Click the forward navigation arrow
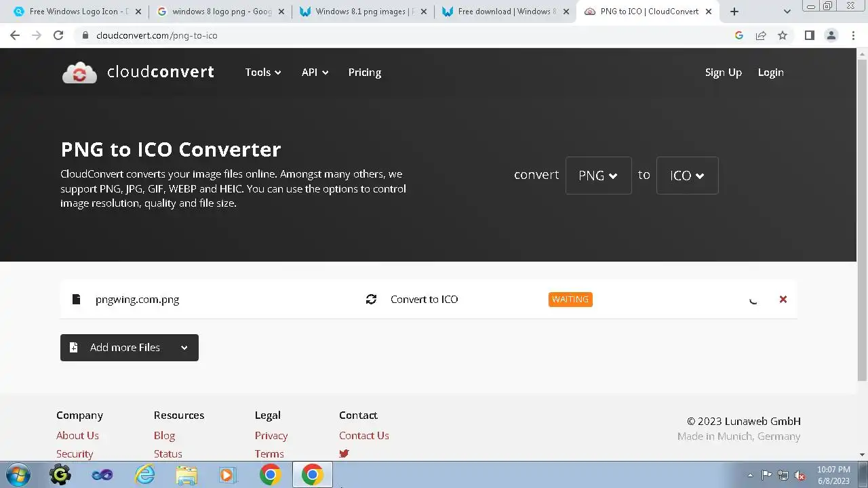This screenshot has width=868, height=488. click(37, 35)
